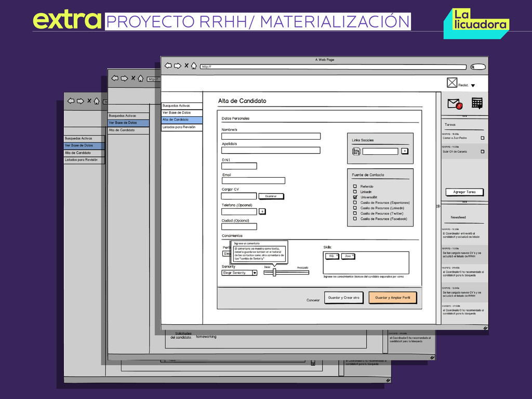The width and height of the screenshot is (532, 399).
Task: Click the home icon in the middle browser window
Action: pos(140,78)
